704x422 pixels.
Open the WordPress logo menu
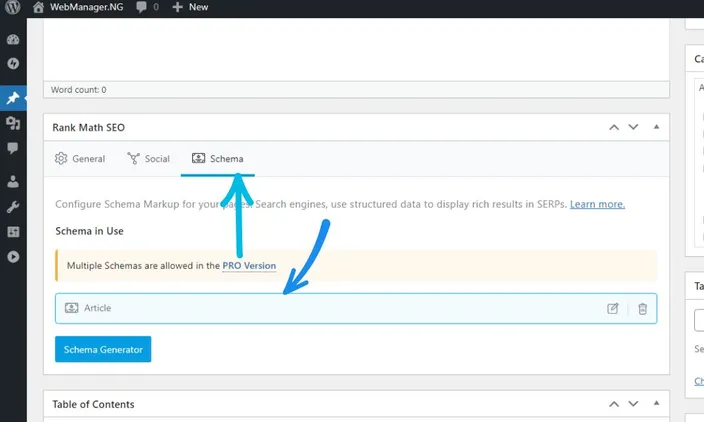click(13, 7)
